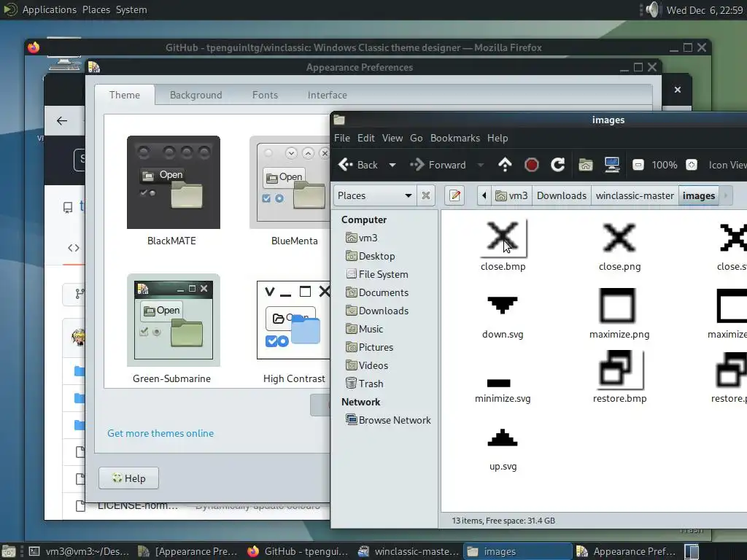The image size is (747, 560).
Task: Click the Forward navigation button
Action: click(438, 165)
